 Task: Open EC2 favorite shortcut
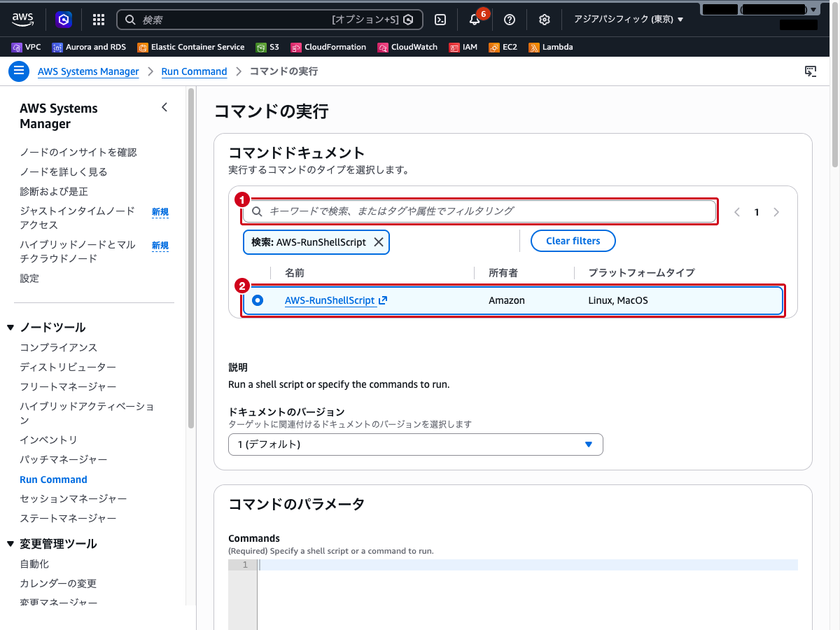(503, 47)
